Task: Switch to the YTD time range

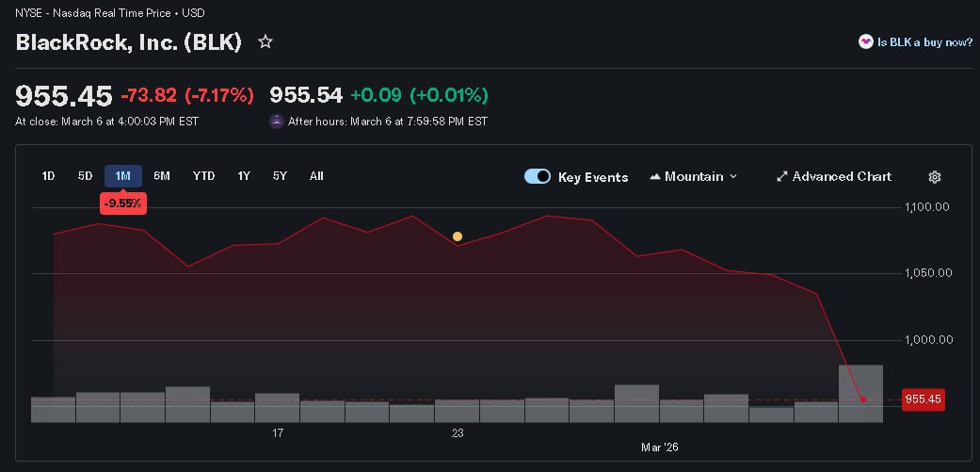Action: click(203, 176)
